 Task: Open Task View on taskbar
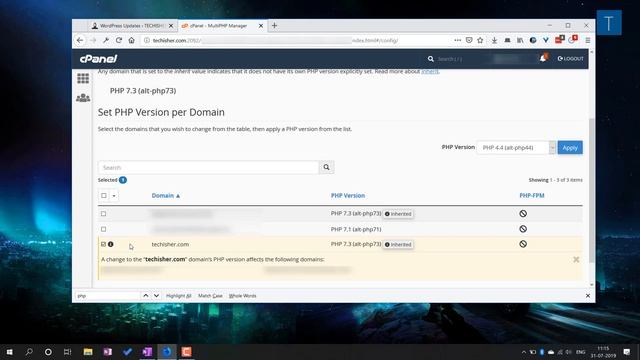(x=67, y=352)
